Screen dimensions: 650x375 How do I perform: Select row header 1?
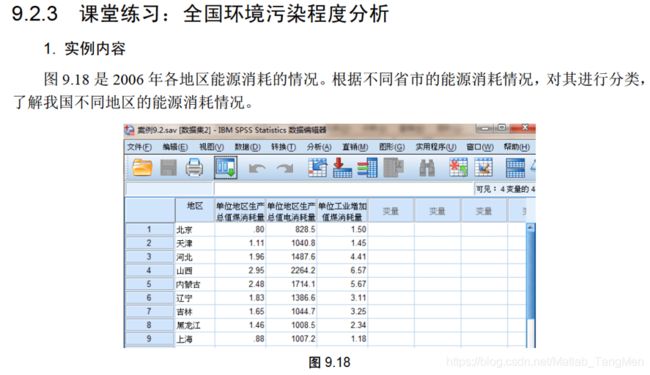tap(150, 229)
